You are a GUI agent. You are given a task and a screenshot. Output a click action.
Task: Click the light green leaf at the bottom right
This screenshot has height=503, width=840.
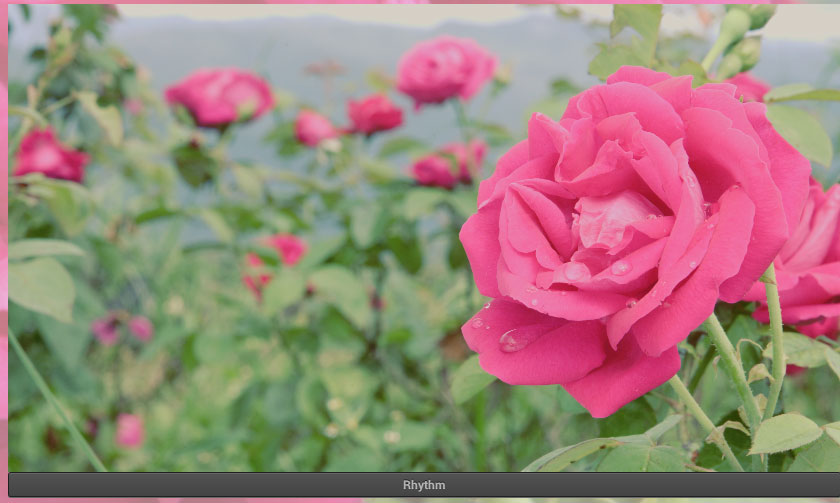(785, 433)
